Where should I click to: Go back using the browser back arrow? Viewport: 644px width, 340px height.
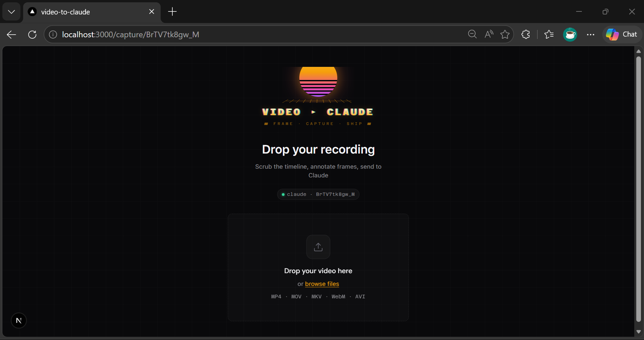click(x=11, y=35)
